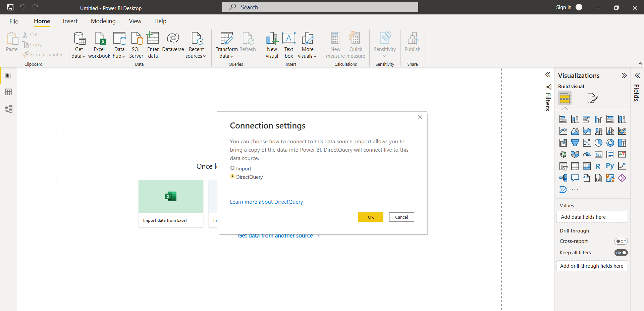
Task: Click the Save icon in title bar
Action: 10,7
